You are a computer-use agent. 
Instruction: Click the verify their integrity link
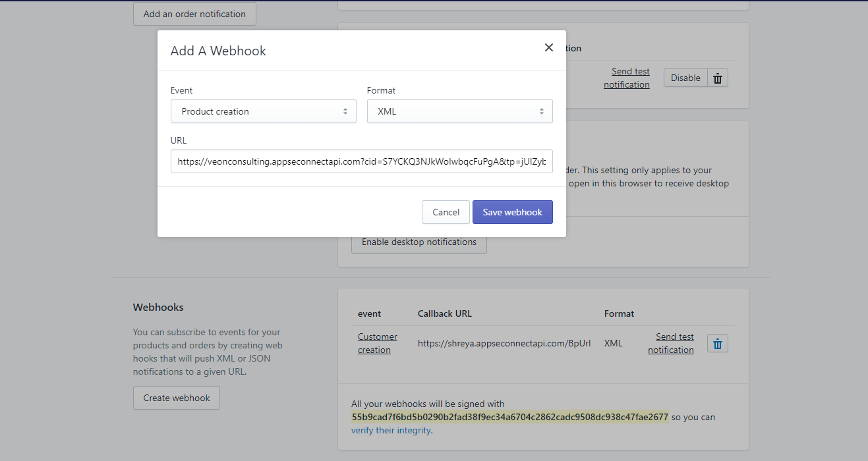[390, 430]
